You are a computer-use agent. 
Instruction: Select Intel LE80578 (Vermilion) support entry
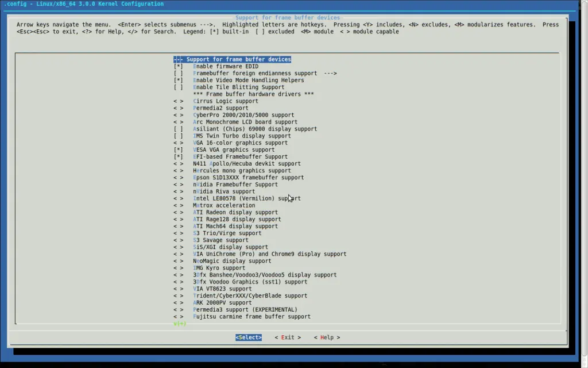247,198
